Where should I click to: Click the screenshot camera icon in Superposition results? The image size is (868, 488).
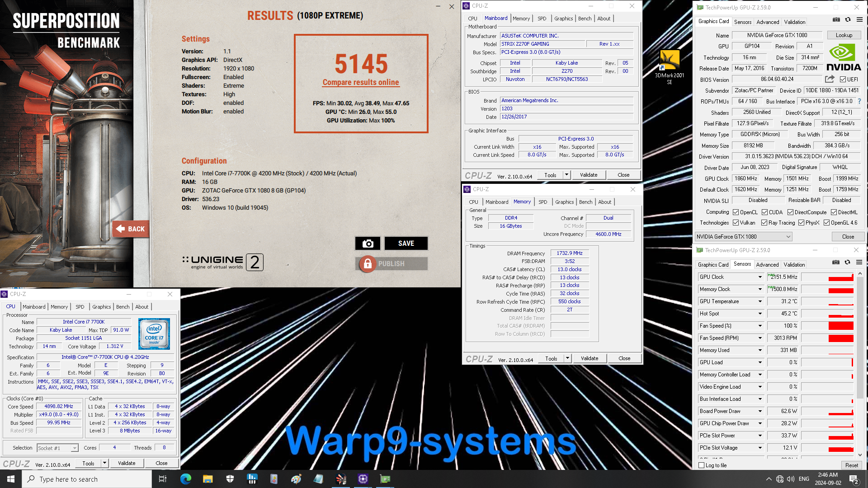click(368, 244)
